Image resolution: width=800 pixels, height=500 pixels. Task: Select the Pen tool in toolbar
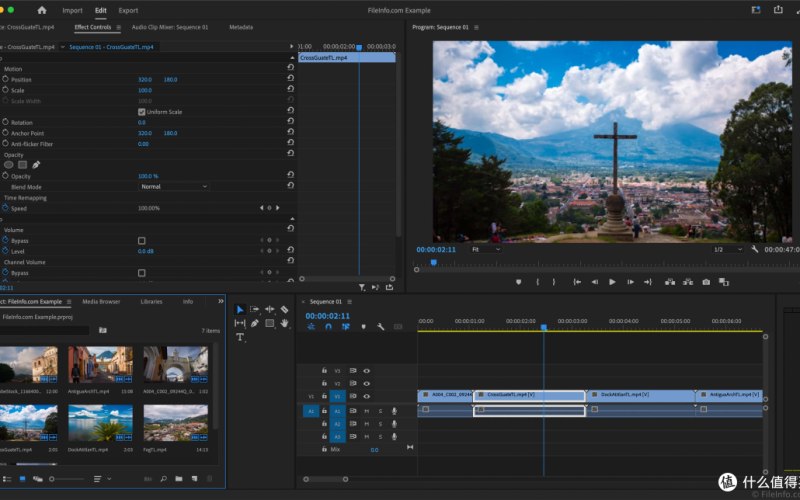pyautogui.click(x=255, y=323)
